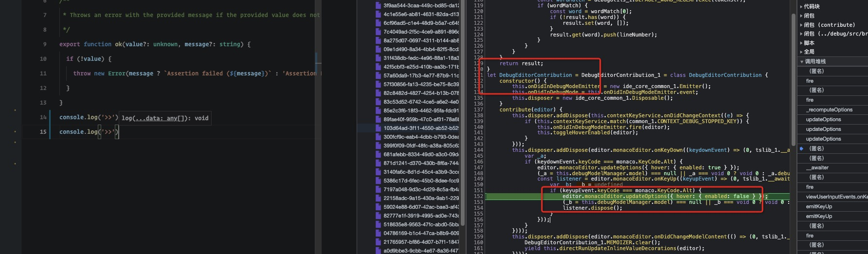Click line number 160 in the debugger source
The image size is (868, 254).
point(478,242)
